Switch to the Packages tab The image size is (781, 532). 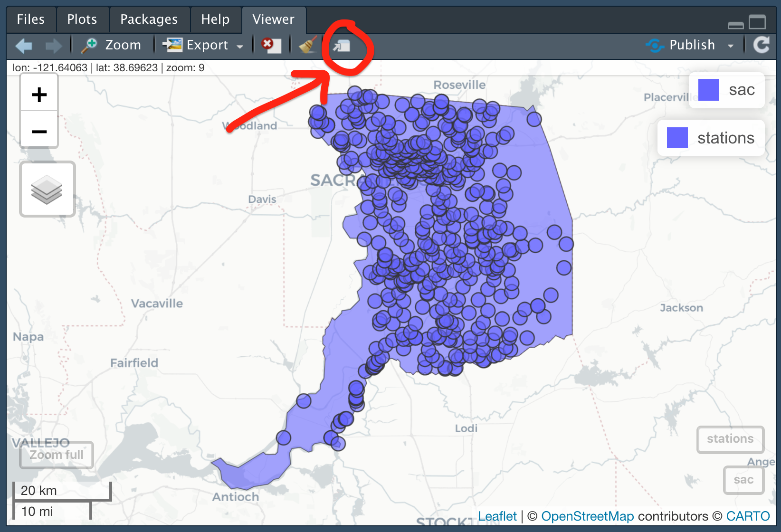149,19
